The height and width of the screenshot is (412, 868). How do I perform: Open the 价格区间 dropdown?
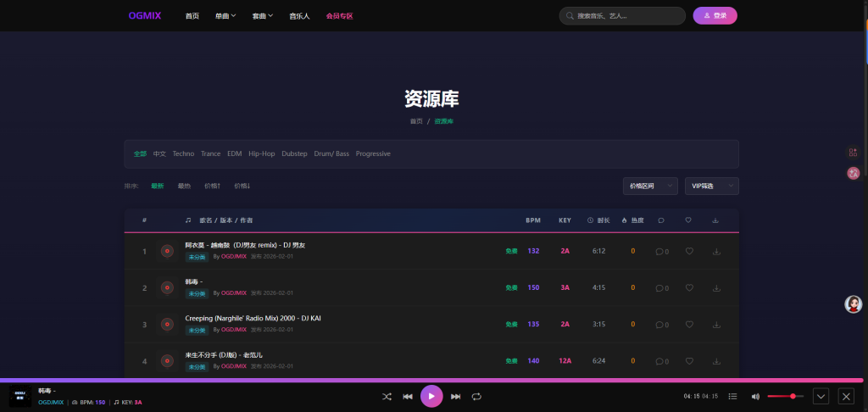(650, 186)
